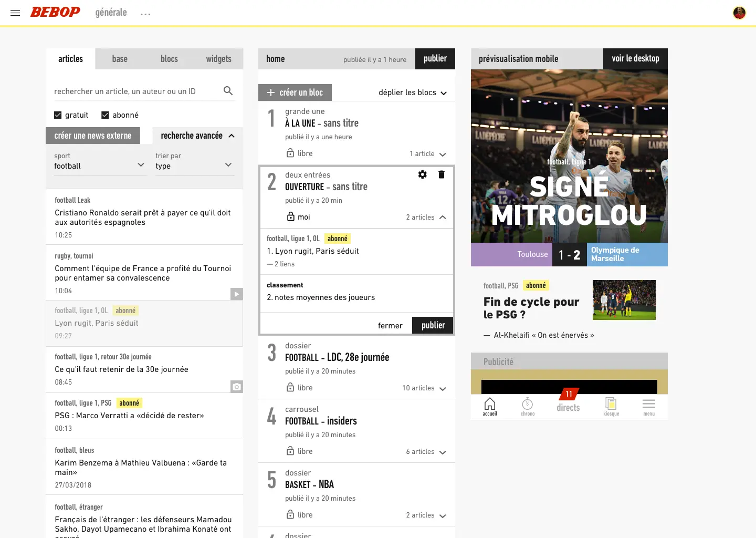Publish the home page with top publier button
This screenshot has width=756, height=538.
click(x=435, y=59)
